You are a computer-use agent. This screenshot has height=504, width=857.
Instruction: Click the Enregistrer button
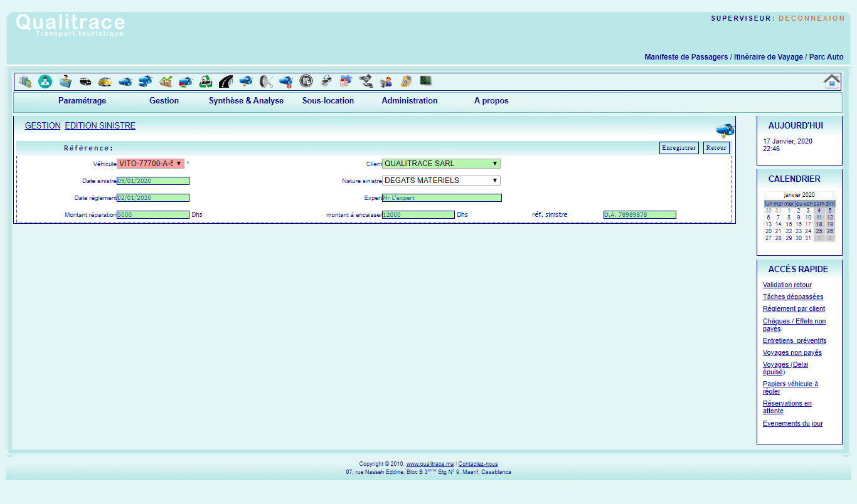tap(679, 148)
